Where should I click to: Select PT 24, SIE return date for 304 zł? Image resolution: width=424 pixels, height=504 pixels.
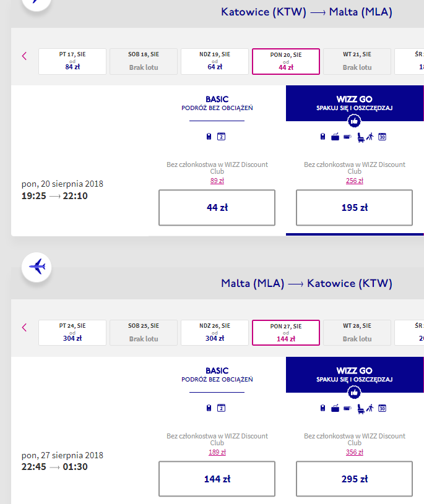pos(72,333)
